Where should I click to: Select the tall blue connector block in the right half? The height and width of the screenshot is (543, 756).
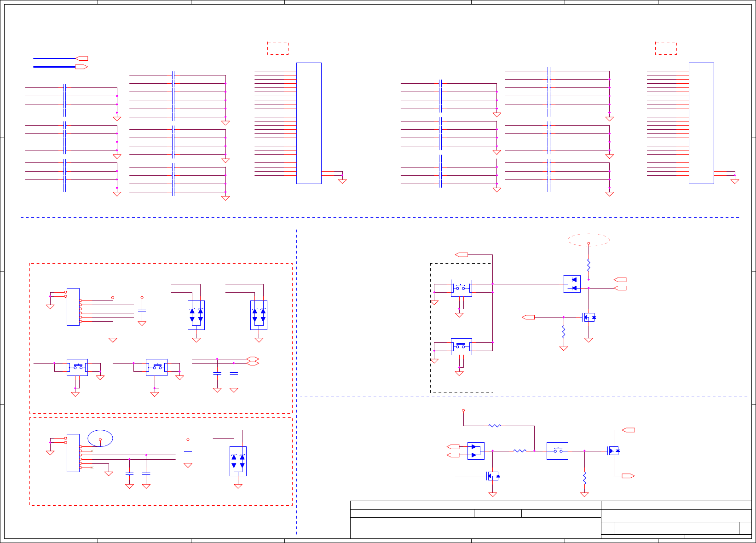(x=701, y=123)
